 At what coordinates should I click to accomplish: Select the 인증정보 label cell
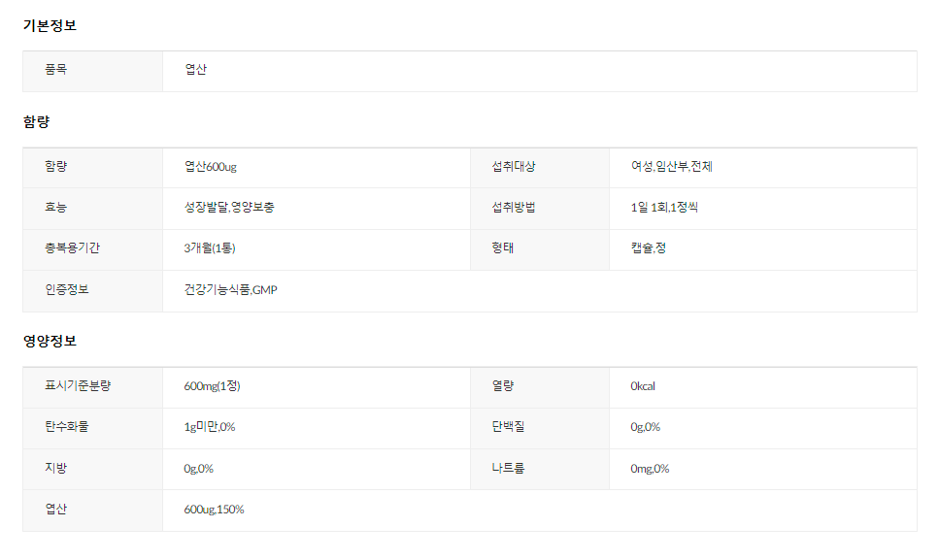coord(67,290)
